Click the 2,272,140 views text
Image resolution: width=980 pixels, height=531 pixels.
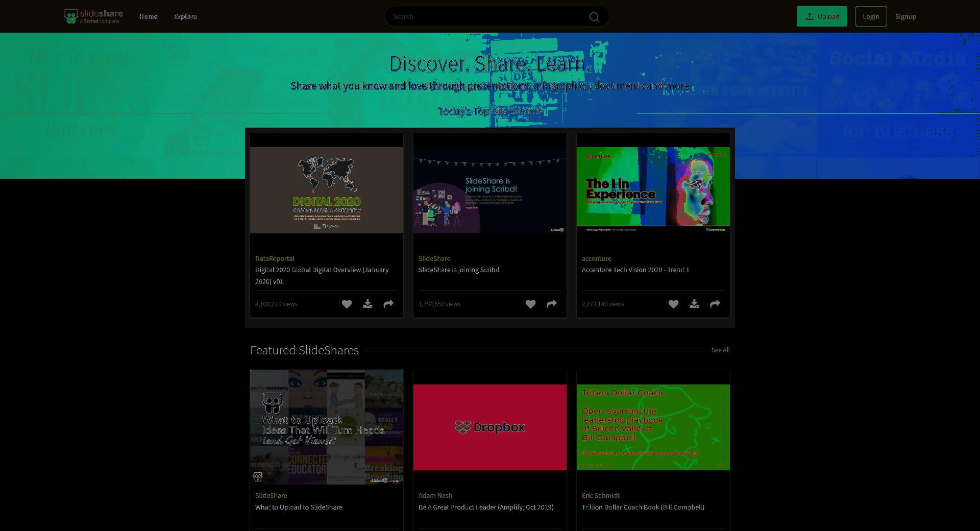(603, 304)
